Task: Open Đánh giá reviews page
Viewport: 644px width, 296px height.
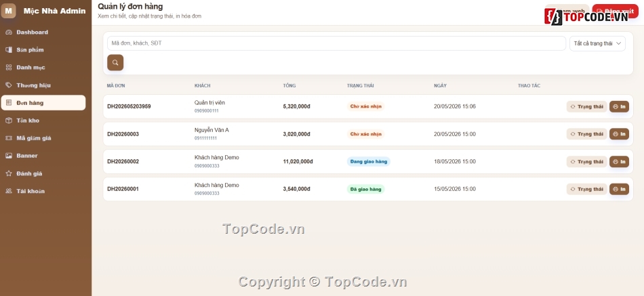Action: pyautogui.click(x=43, y=173)
